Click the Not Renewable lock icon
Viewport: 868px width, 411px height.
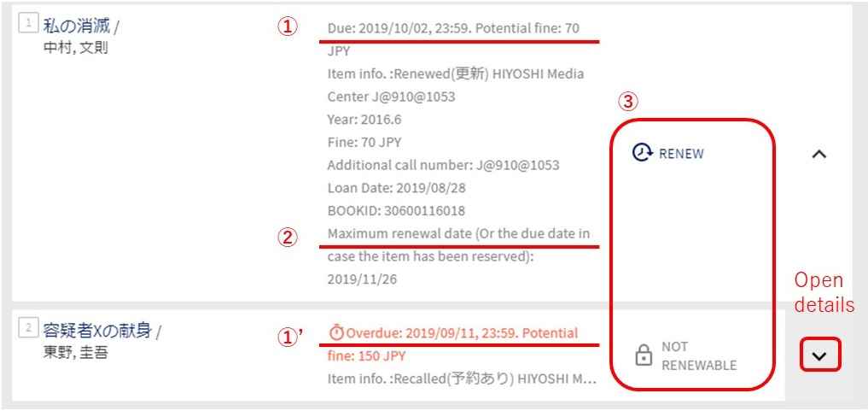click(644, 355)
